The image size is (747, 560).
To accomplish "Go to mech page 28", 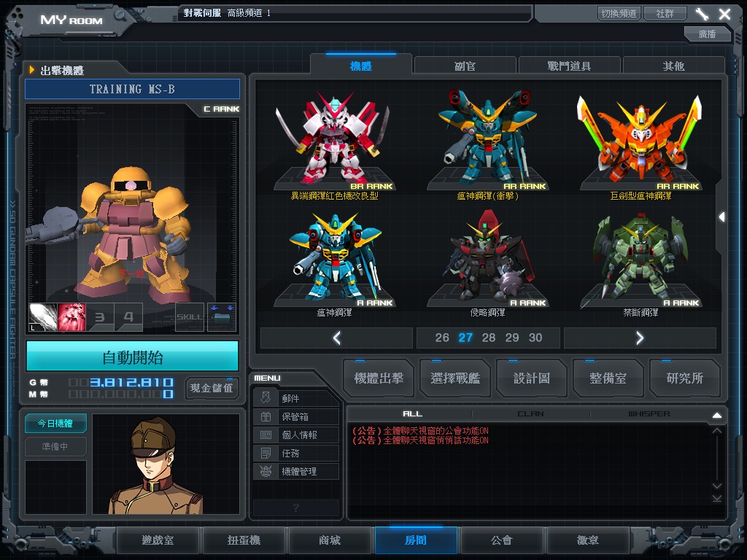I will pyautogui.click(x=489, y=338).
